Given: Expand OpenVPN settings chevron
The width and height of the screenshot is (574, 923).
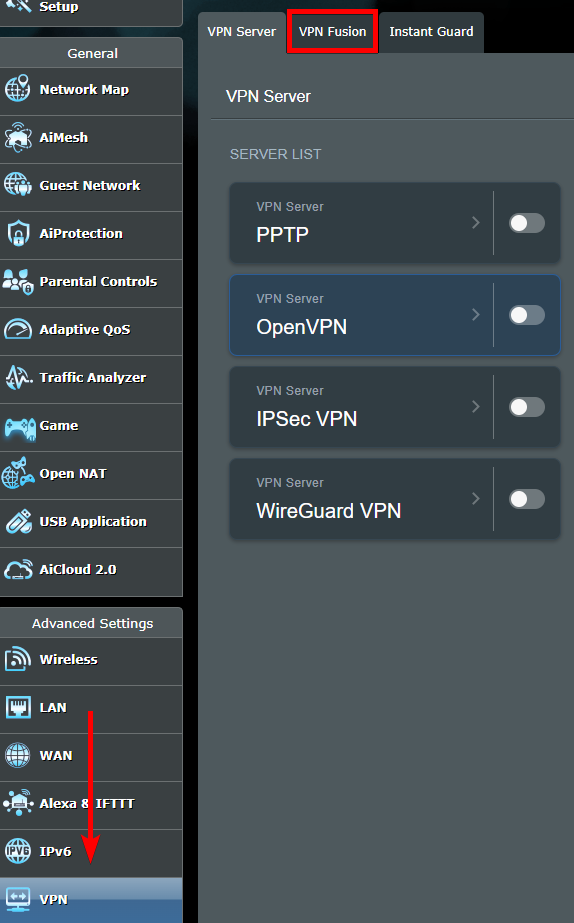Looking at the screenshot, I should point(476,315).
